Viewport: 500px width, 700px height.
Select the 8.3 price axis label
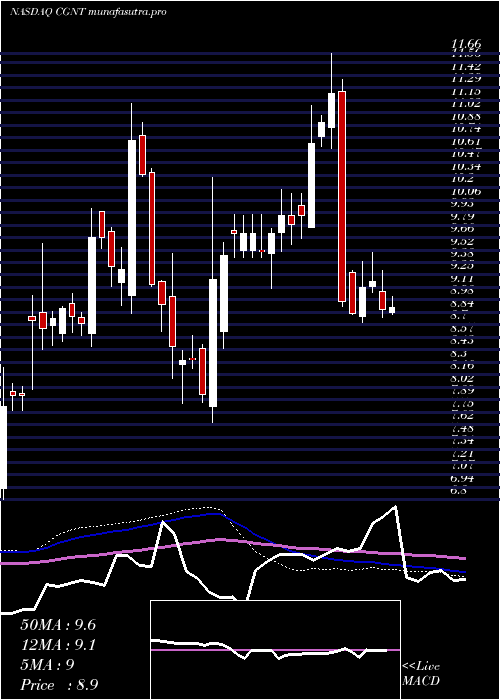pyautogui.click(x=461, y=353)
